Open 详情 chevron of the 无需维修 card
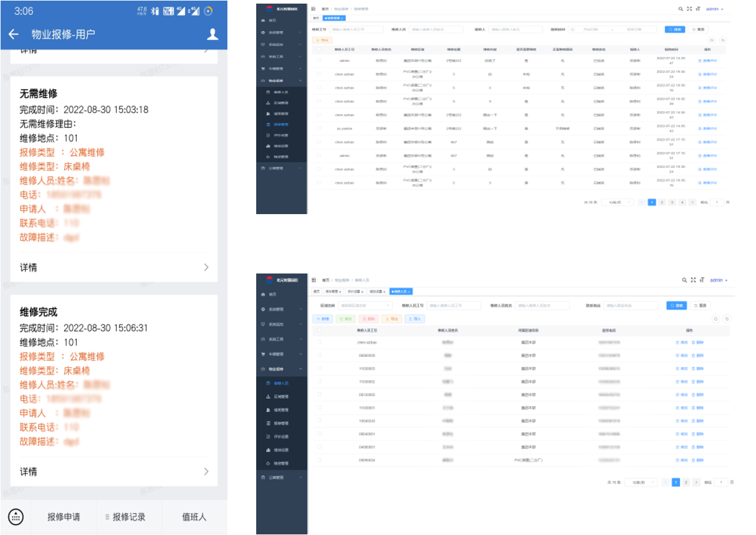This screenshot has width=756, height=535. click(206, 267)
